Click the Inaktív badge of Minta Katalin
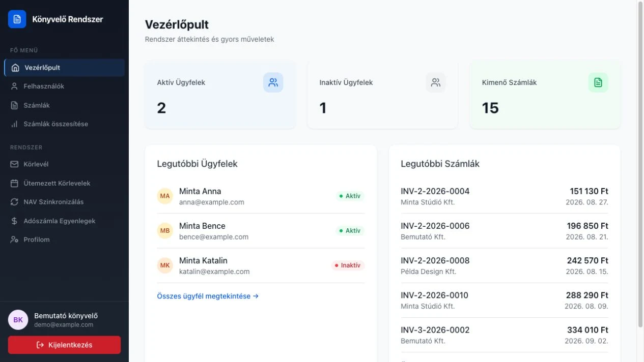Viewport: 644px width, 362px height. pos(348,265)
